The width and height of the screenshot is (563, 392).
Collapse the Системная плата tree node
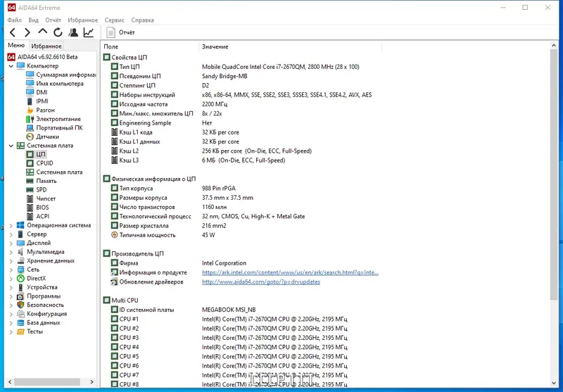pyautogui.click(x=11, y=146)
